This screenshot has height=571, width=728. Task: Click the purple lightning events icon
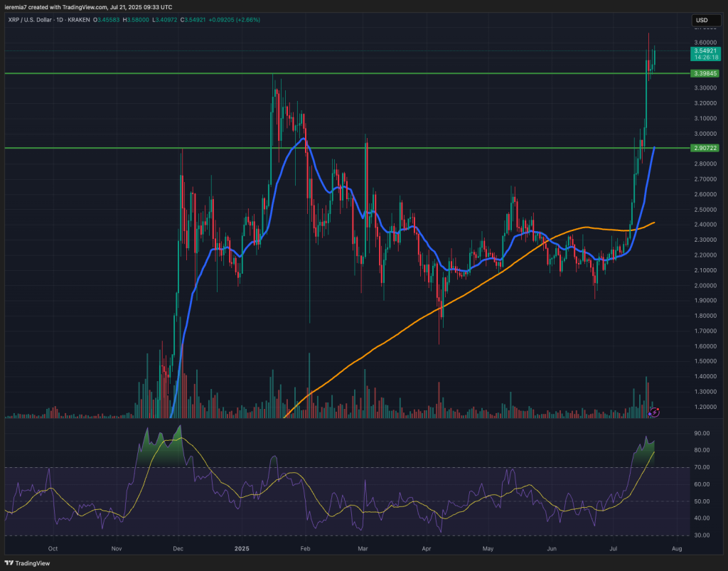tap(654, 412)
